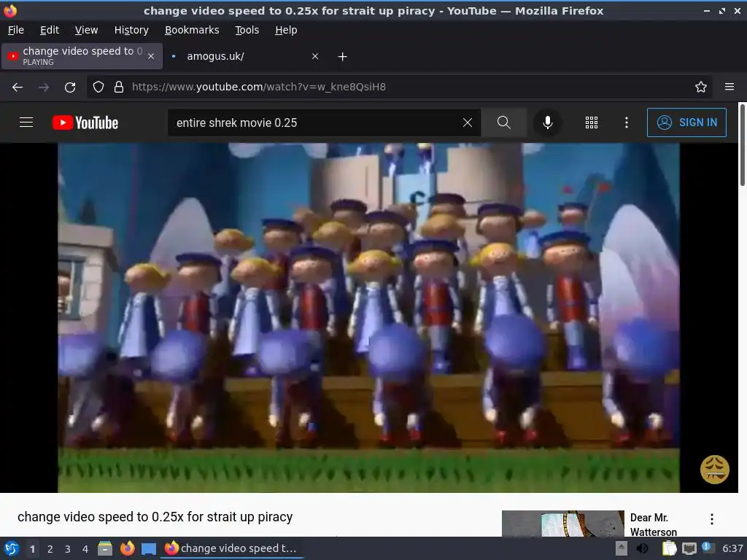The height and width of the screenshot is (560, 747).
Task: Click the video player to pause
Action: click(368, 318)
